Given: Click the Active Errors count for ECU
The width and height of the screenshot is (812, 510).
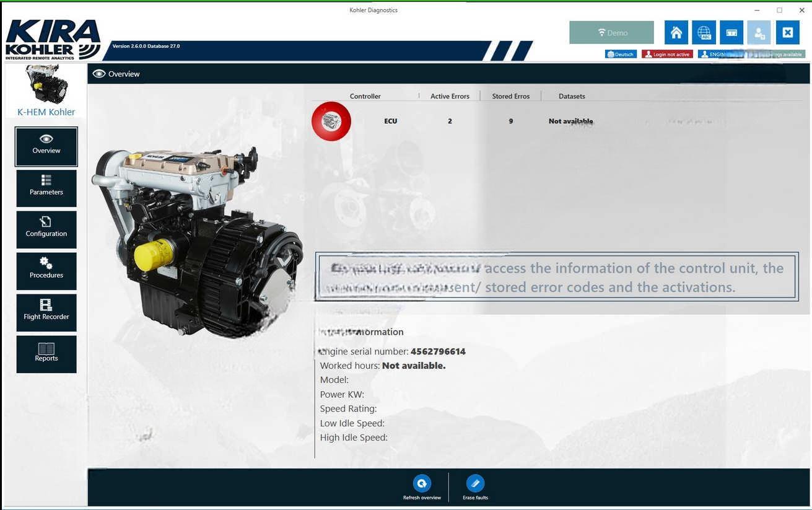Looking at the screenshot, I should click(x=450, y=121).
